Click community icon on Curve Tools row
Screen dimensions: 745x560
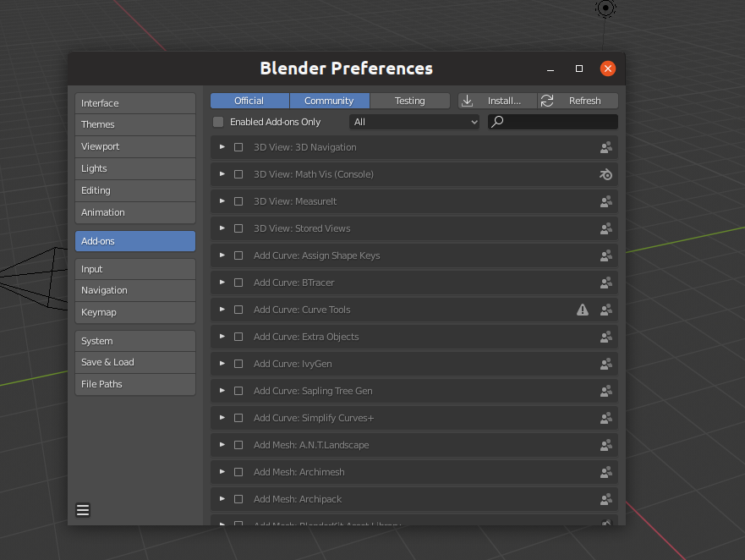point(605,310)
